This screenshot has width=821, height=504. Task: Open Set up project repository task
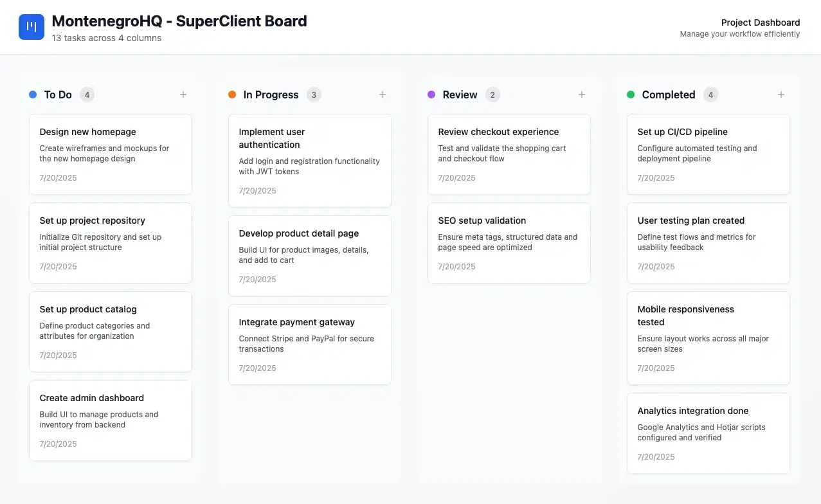pos(111,243)
